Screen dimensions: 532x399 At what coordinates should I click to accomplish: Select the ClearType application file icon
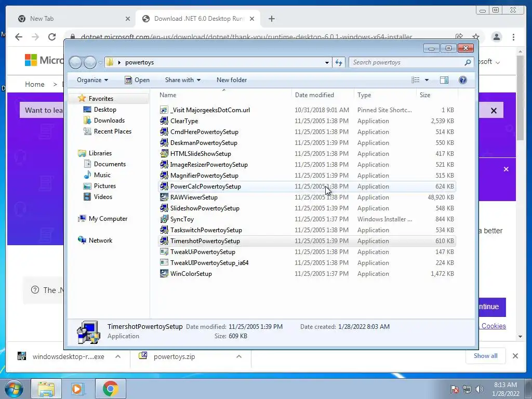pos(164,121)
